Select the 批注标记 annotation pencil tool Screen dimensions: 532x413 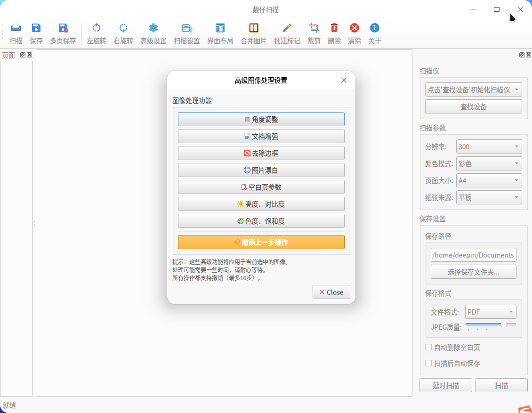[287, 28]
